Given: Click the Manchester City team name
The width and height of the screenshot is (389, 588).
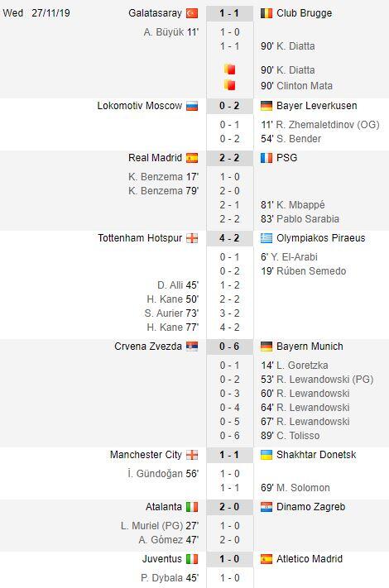Looking at the screenshot, I should [x=146, y=455].
